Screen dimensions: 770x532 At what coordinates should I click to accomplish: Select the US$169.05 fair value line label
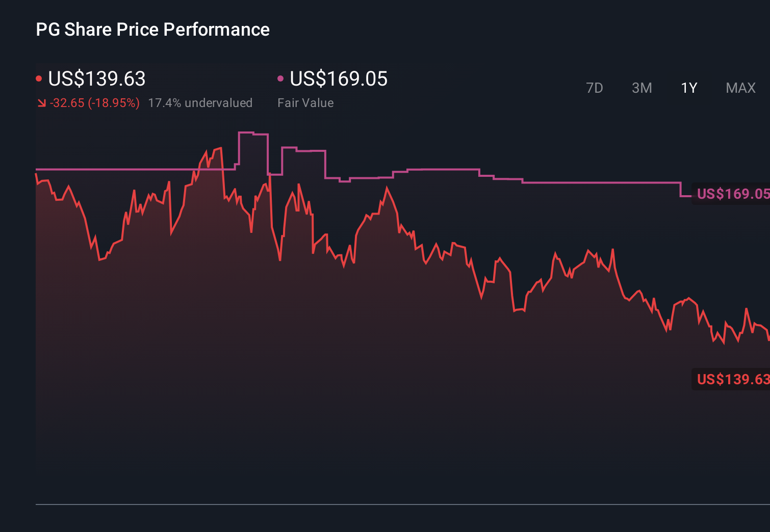[733, 194]
